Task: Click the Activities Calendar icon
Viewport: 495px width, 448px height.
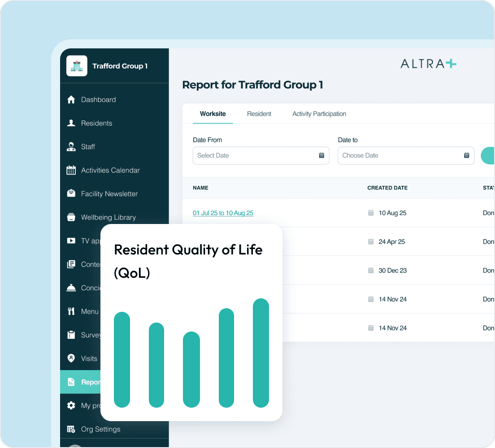Action: pyautogui.click(x=72, y=170)
